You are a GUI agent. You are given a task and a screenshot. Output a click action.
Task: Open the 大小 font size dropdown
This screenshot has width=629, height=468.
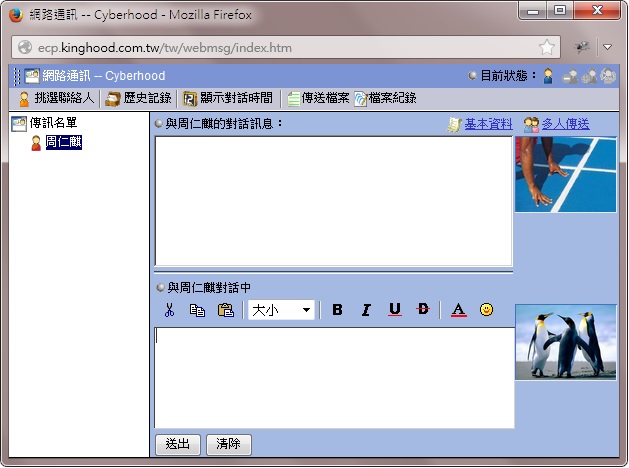pyautogui.click(x=281, y=310)
